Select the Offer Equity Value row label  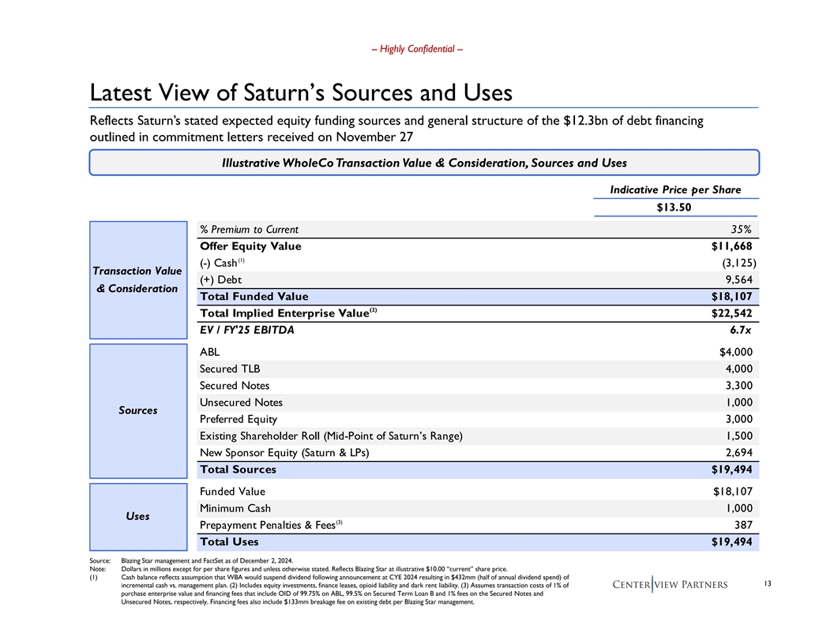coord(250,246)
